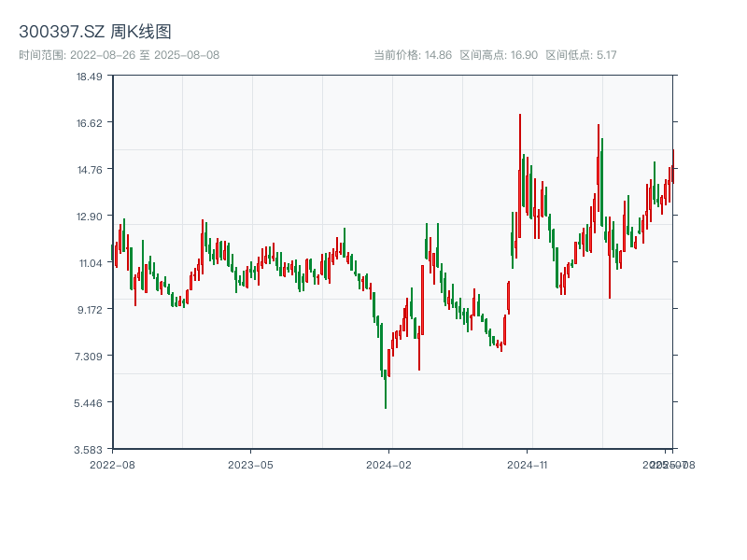The height and width of the screenshot is (560, 747).
Task: Click the current price 当前价格: 14.86
Action: (413, 55)
